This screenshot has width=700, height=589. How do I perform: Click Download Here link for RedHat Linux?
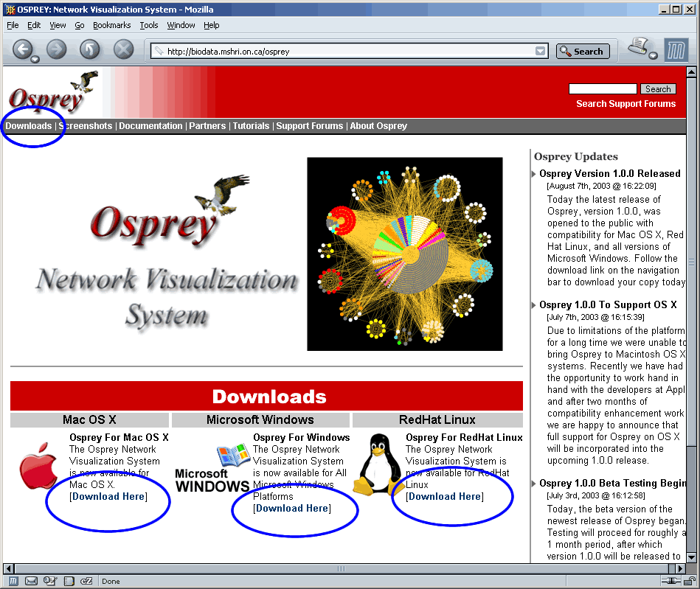445,497
